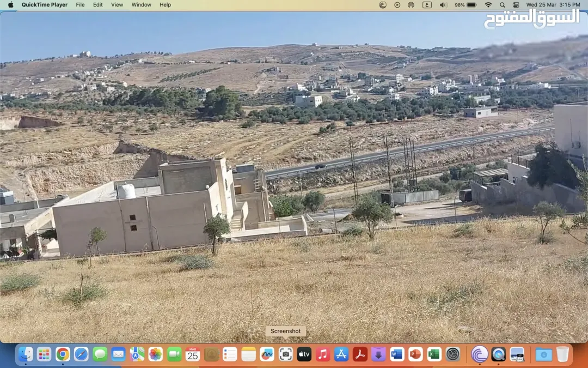Click the swirl status icon in menu bar
Image resolution: width=588 pixels, height=368 pixels.
click(383, 5)
